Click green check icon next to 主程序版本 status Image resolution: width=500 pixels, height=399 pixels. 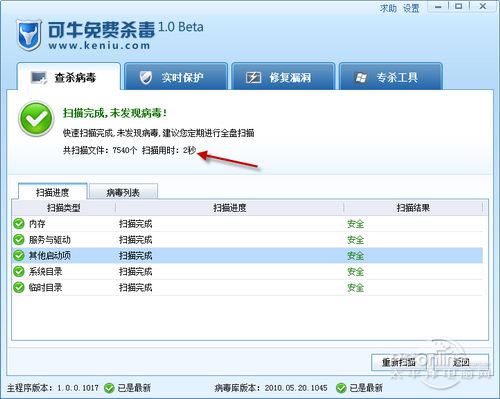point(109,388)
